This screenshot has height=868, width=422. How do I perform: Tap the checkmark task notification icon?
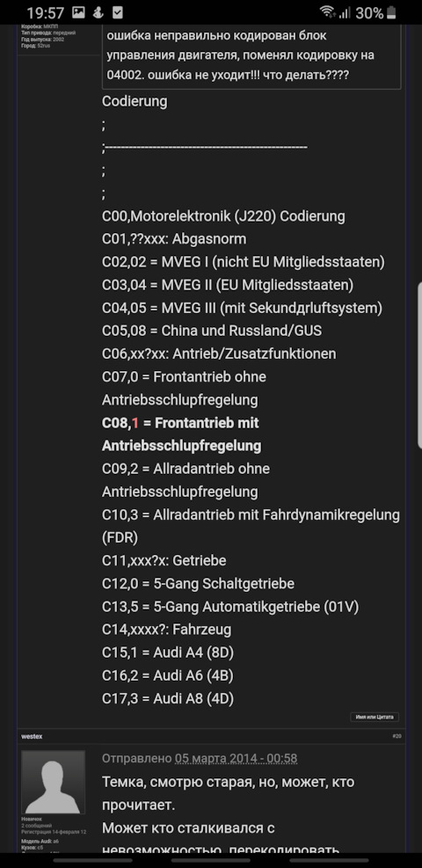[117, 12]
